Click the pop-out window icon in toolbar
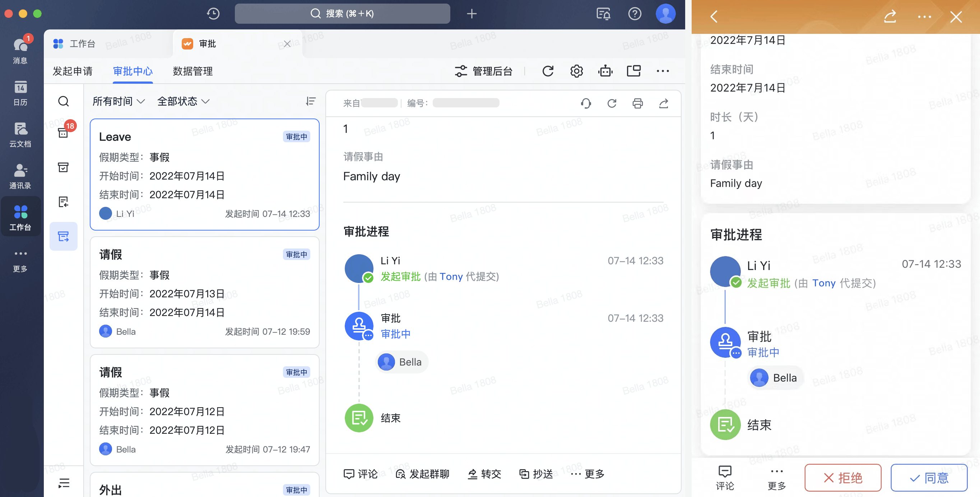Image resolution: width=980 pixels, height=497 pixels. click(633, 71)
